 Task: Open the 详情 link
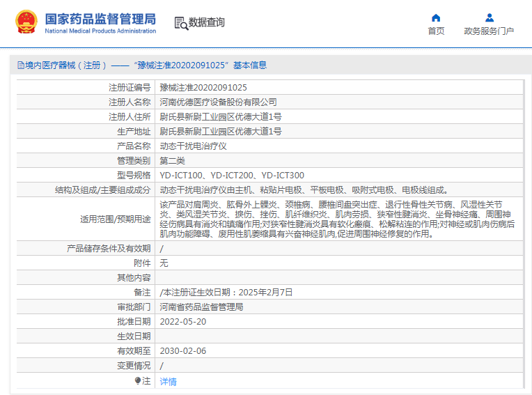coord(169,382)
